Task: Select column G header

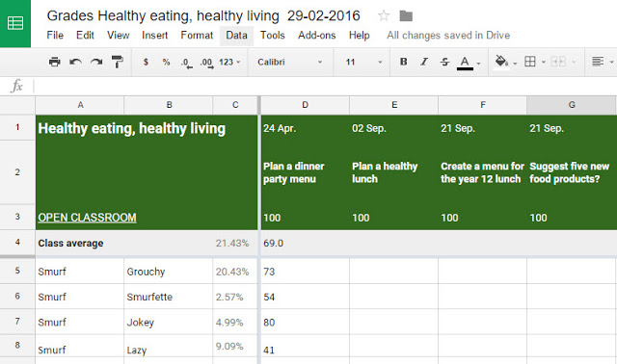Action: click(572, 105)
